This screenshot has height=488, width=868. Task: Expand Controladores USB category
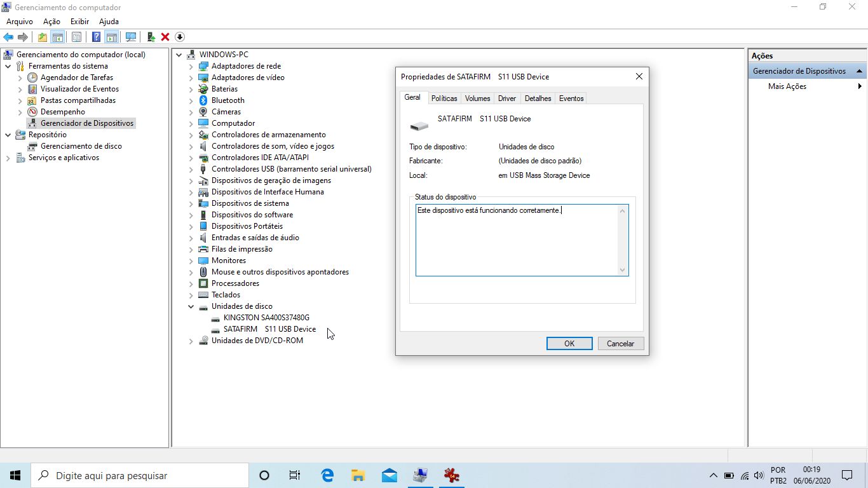191,169
